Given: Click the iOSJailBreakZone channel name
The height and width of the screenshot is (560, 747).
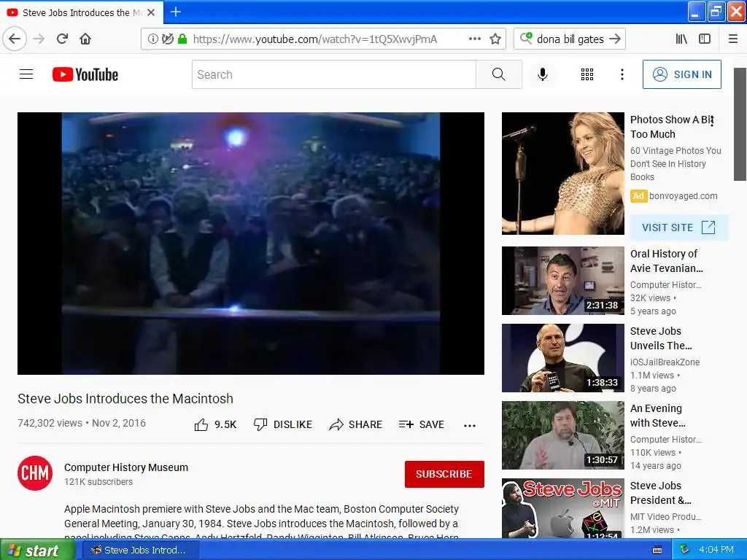Looking at the screenshot, I should coord(665,362).
